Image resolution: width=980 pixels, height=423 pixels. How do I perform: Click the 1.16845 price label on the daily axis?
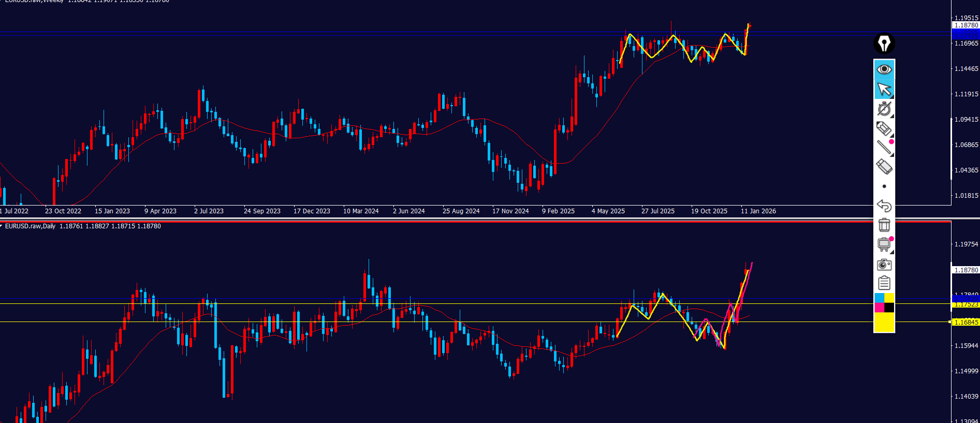pyautogui.click(x=966, y=322)
